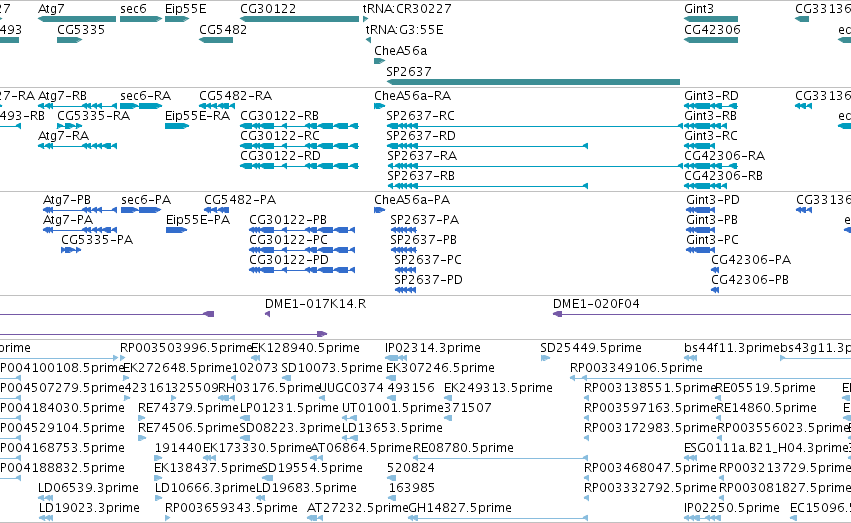Open the tRNA:G3:55E gene label

click(x=404, y=30)
